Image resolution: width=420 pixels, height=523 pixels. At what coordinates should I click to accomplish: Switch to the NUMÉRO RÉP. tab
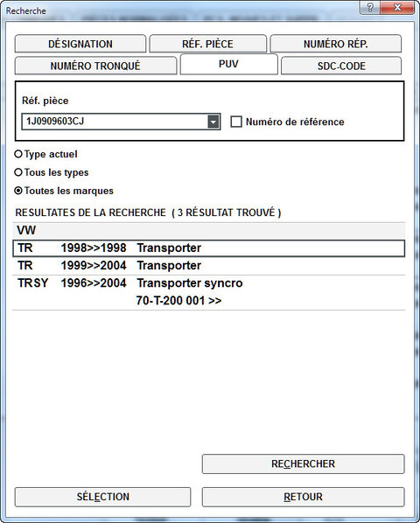click(x=336, y=44)
